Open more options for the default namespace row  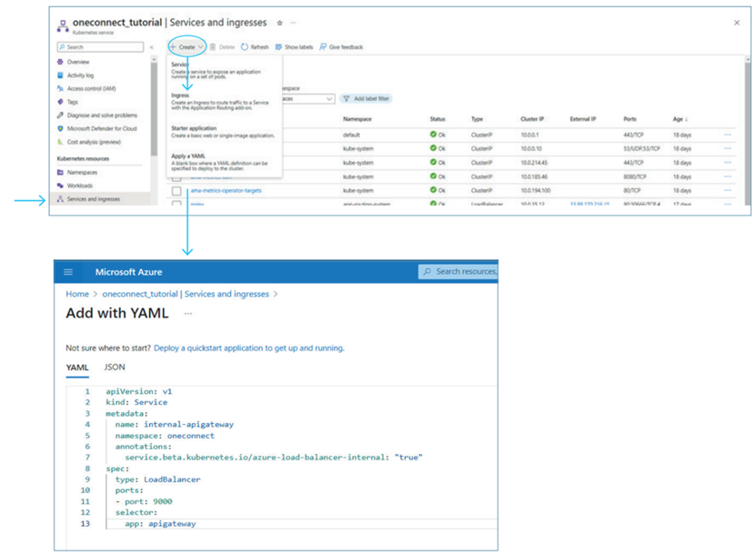coord(728,135)
